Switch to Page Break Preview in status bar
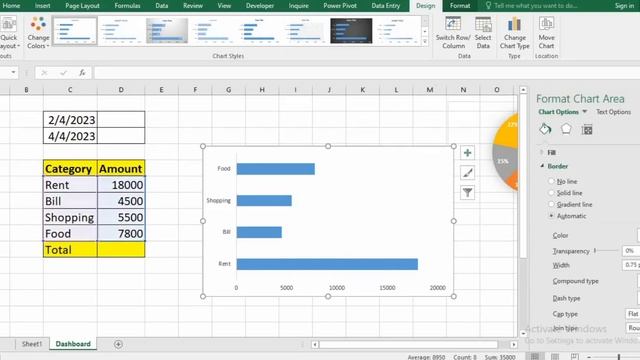 click(574, 357)
